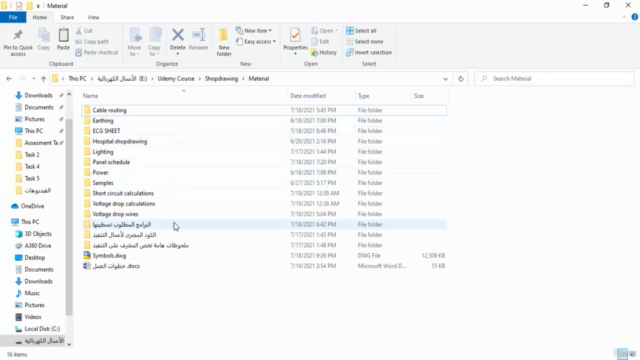Open Quick Access Toolbar customize dropdown
Viewport: 640px width, 360px height.
(x=38, y=6)
